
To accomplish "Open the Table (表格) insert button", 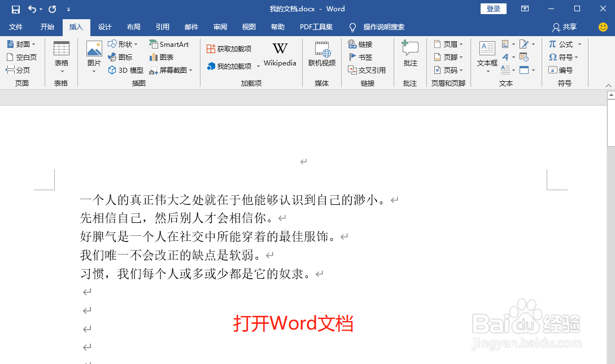I will click(x=61, y=57).
